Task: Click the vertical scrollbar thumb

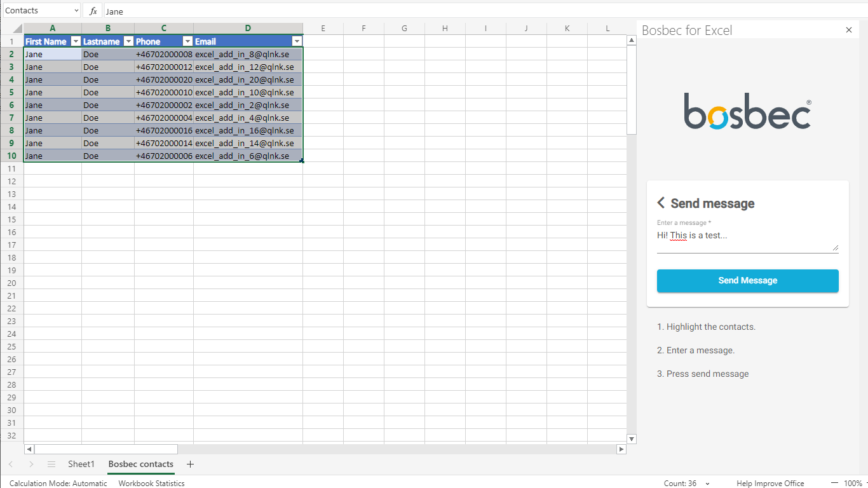Action: (x=632, y=90)
